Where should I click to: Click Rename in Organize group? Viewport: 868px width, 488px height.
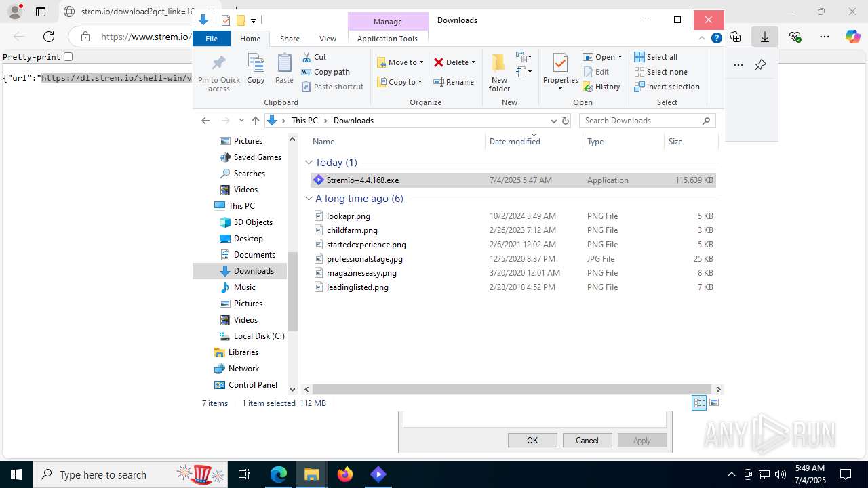coord(454,82)
